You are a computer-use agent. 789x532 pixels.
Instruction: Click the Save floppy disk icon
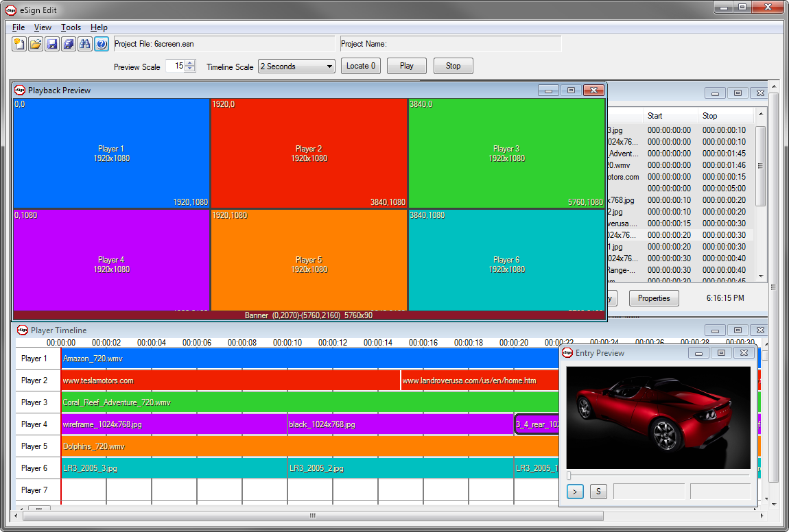[x=52, y=45]
